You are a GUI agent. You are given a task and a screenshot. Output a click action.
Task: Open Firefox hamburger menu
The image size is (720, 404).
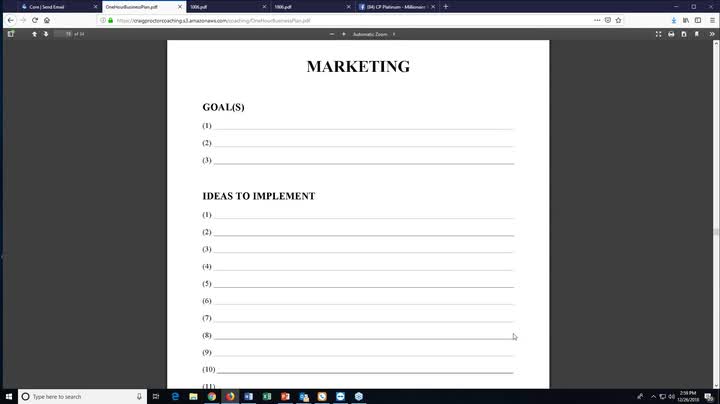tap(710, 20)
